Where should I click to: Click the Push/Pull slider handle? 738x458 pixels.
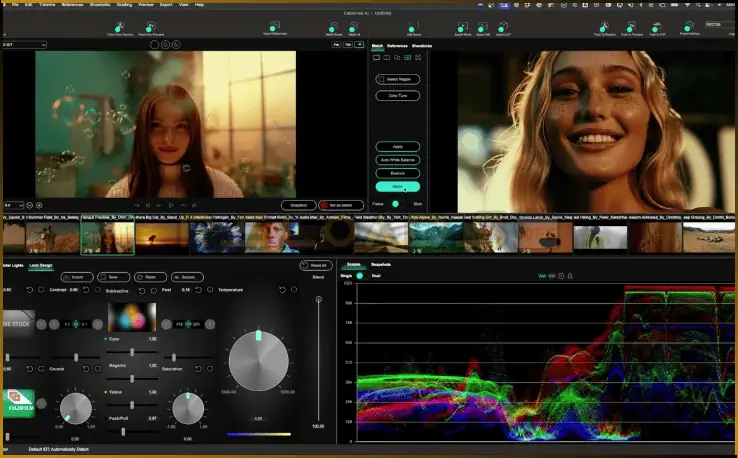(123, 431)
